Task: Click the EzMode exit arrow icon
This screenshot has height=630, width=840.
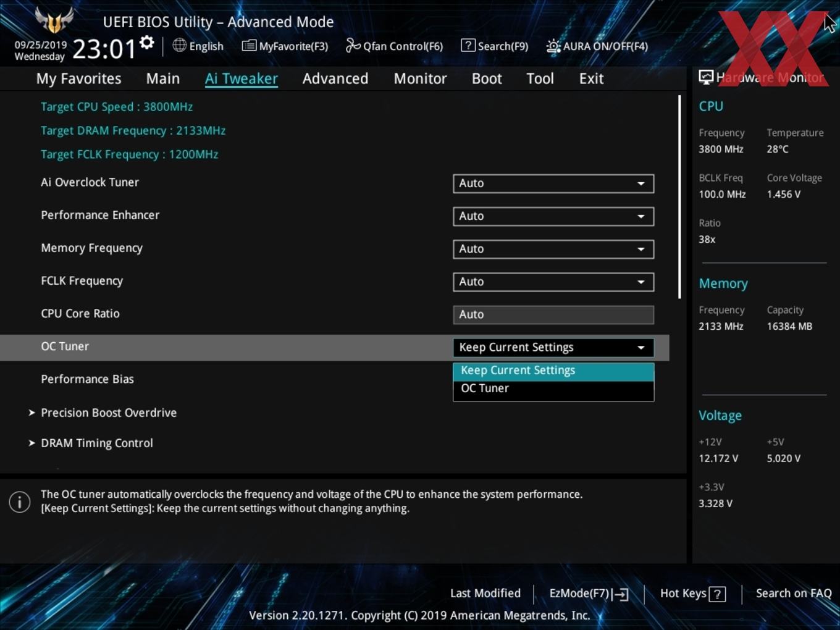Action: click(621, 594)
